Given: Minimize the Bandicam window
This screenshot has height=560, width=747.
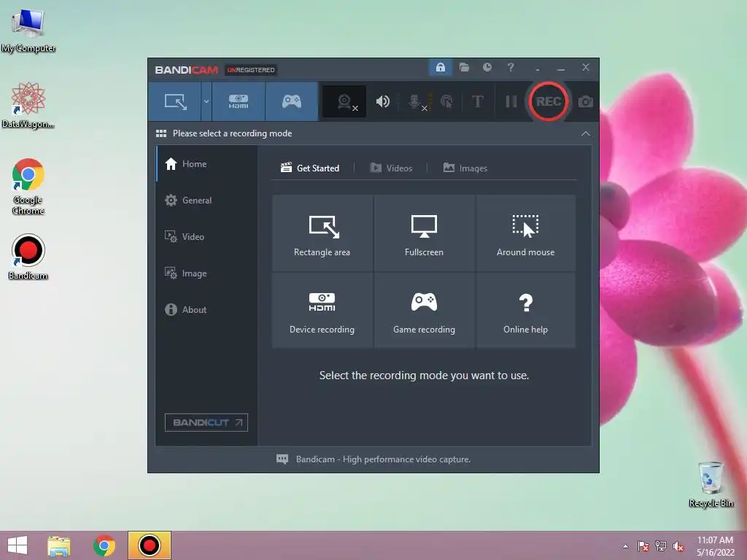Looking at the screenshot, I should [x=561, y=68].
